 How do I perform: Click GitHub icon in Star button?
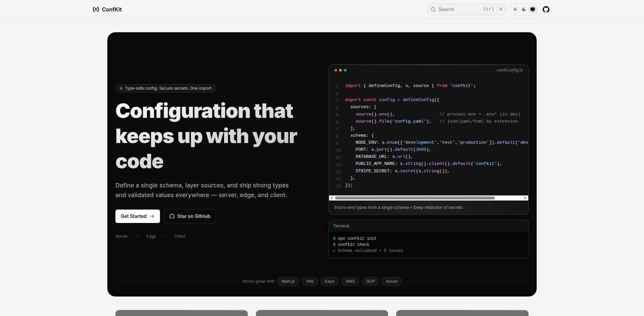(x=172, y=216)
